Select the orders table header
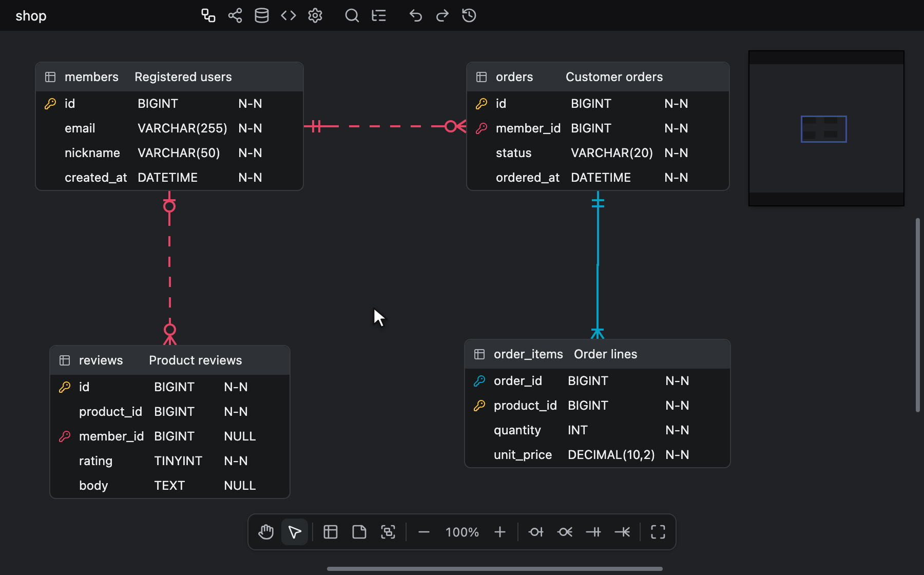The width and height of the screenshot is (924, 575). (598, 77)
